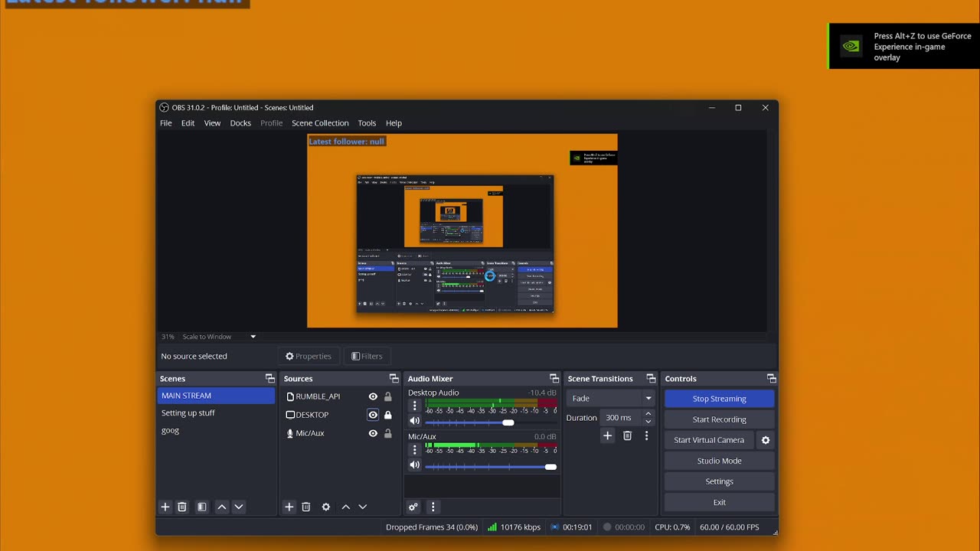This screenshot has height=551, width=980.
Task: Click the transition duration input field
Action: (x=622, y=418)
